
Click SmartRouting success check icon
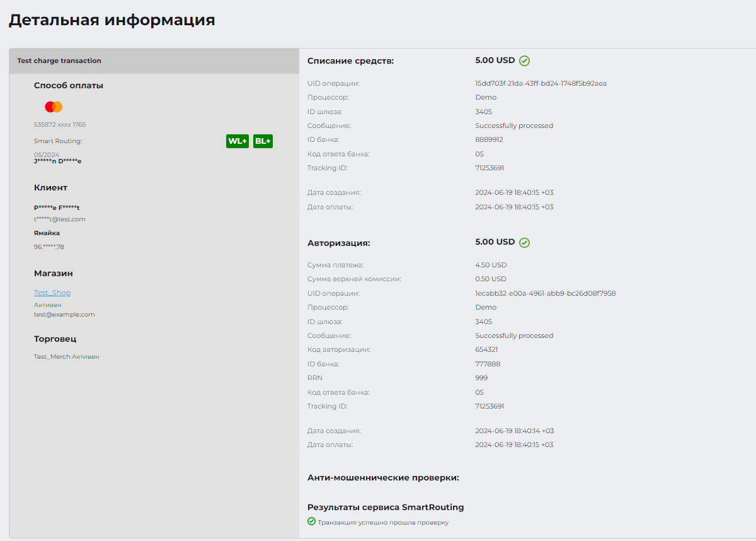(x=311, y=521)
